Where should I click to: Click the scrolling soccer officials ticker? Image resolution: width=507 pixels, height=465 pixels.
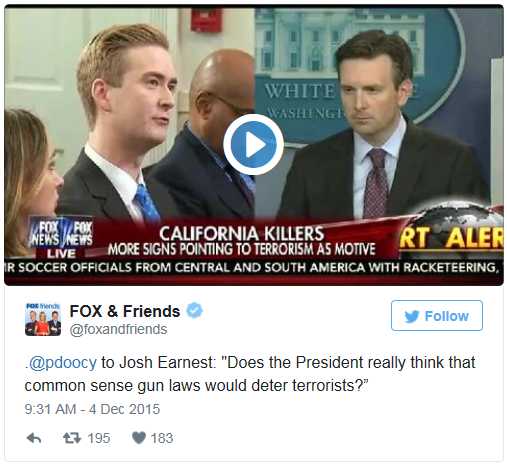pos(254,267)
